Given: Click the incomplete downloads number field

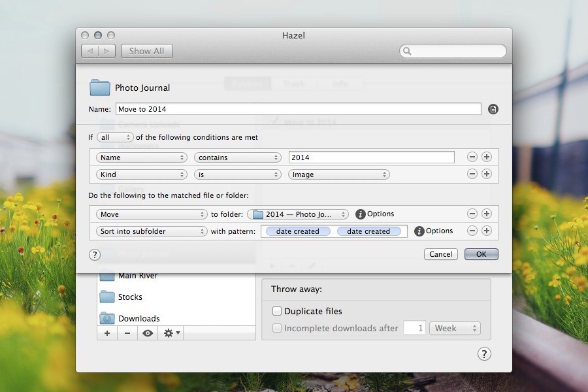Looking at the screenshot, I should [414, 328].
